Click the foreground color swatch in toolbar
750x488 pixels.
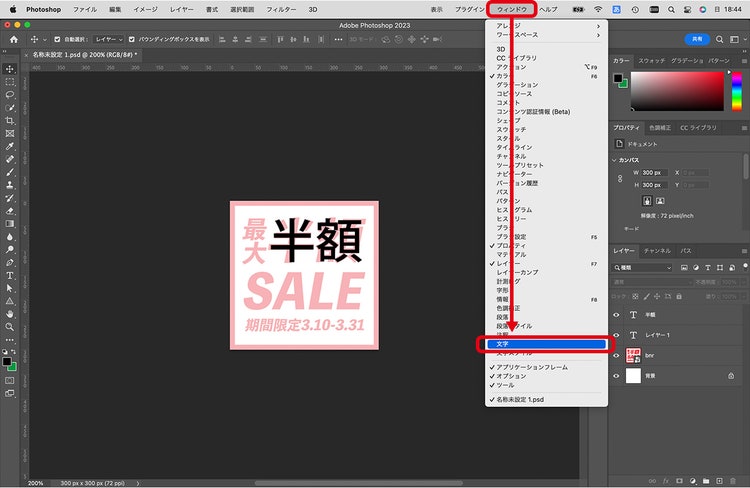[x=7, y=362]
